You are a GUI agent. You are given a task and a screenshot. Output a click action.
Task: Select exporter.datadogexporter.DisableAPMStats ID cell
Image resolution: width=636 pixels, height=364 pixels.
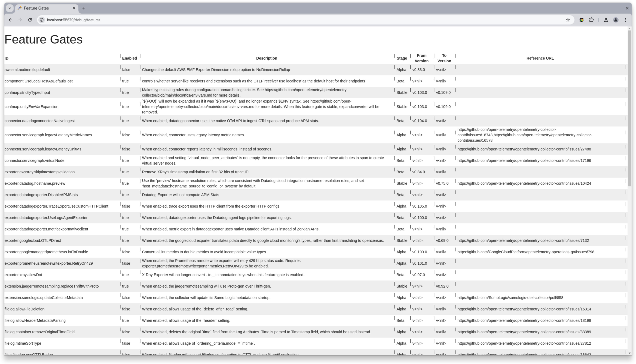point(41,195)
